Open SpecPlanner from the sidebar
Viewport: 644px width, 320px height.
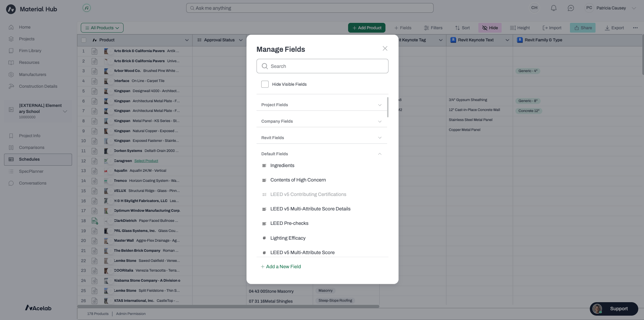point(31,171)
